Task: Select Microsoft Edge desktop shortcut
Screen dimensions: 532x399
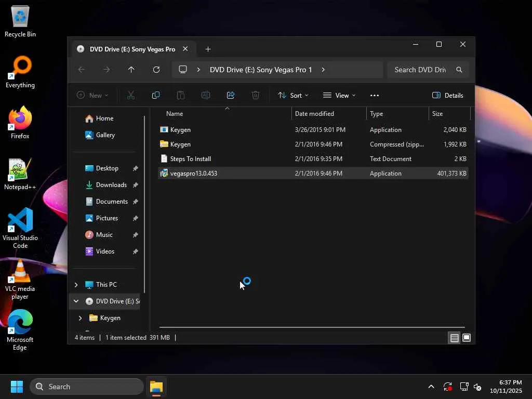Action: [20, 330]
